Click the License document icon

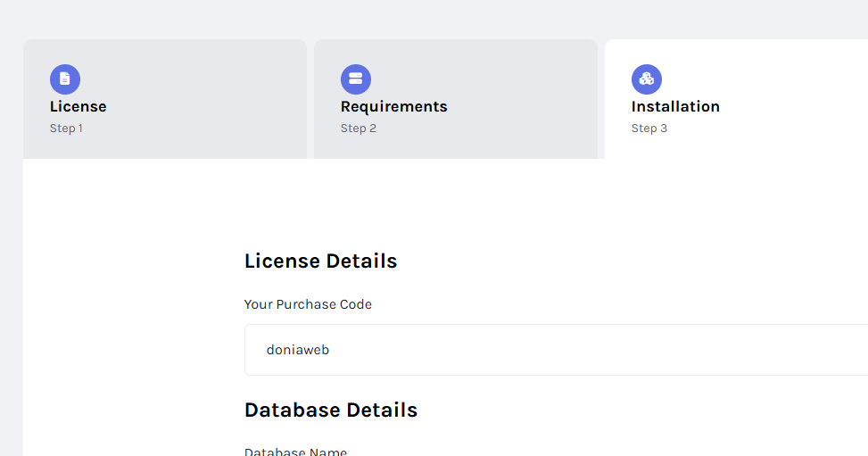pos(65,79)
